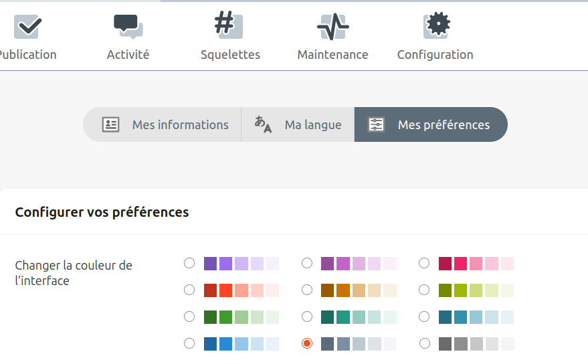Go to the Maintenance menu label

tap(332, 55)
